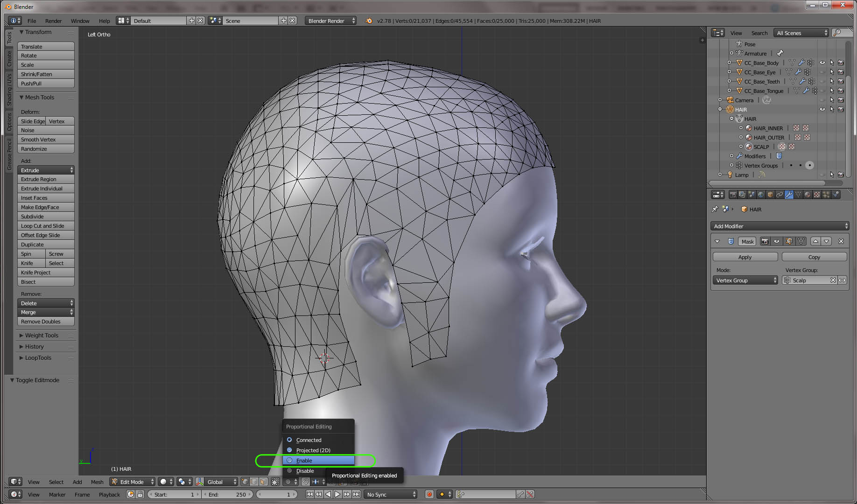Click the Apply modifier button
The image size is (857, 504).
click(745, 257)
